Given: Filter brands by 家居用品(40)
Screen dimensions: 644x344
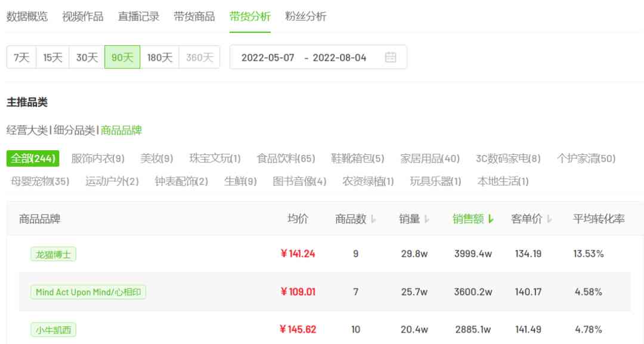Looking at the screenshot, I should pos(431,159).
